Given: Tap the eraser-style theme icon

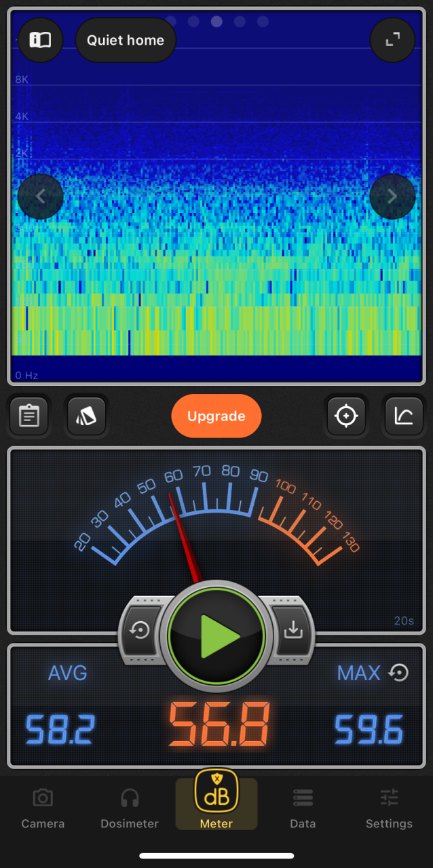Looking at the screenshot, I should point(86,416).
